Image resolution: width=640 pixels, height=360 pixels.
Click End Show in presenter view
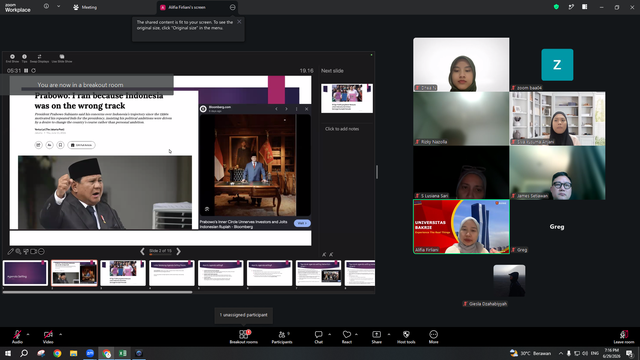[x=12, y=58]
